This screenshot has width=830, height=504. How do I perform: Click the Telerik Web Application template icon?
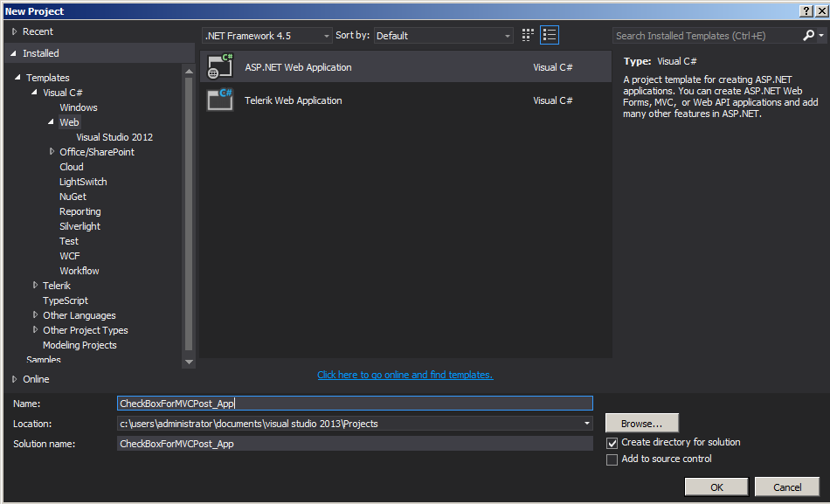pos(220,100)
